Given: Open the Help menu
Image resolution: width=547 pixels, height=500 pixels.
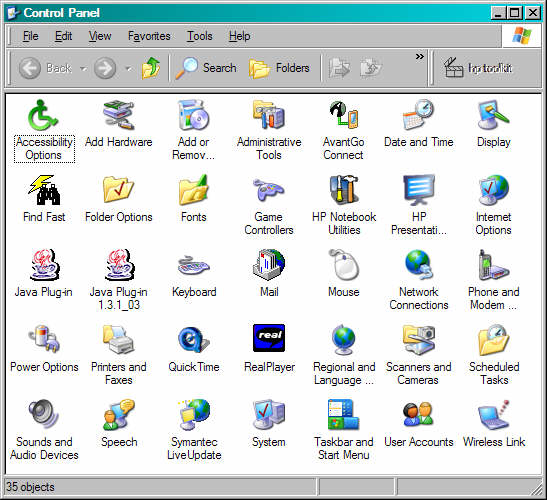Looking at the screenshot, I should (239, 36).
